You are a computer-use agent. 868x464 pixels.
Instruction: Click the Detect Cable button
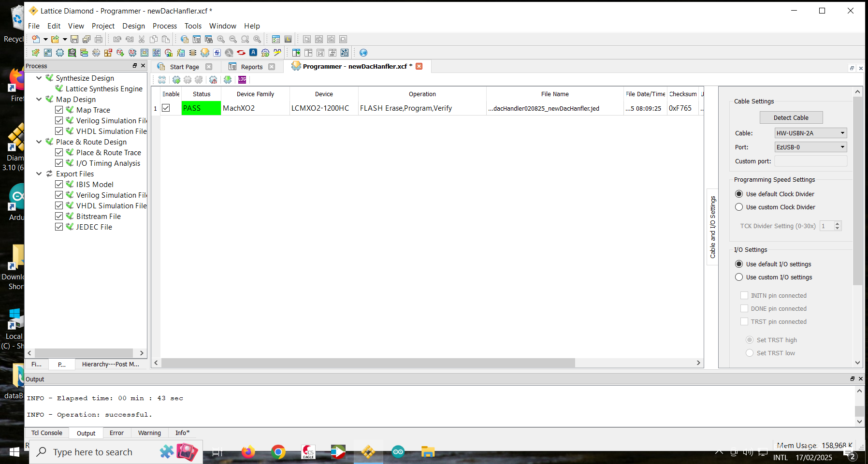tap(791, 117)
